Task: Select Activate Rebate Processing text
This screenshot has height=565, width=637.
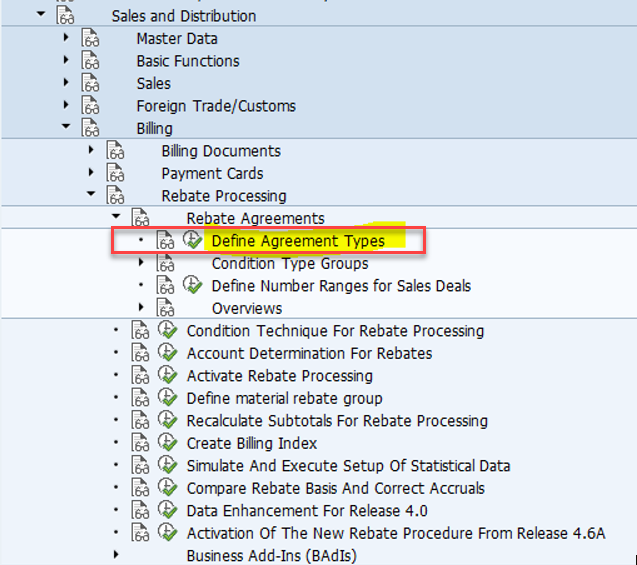Action: 280,376
